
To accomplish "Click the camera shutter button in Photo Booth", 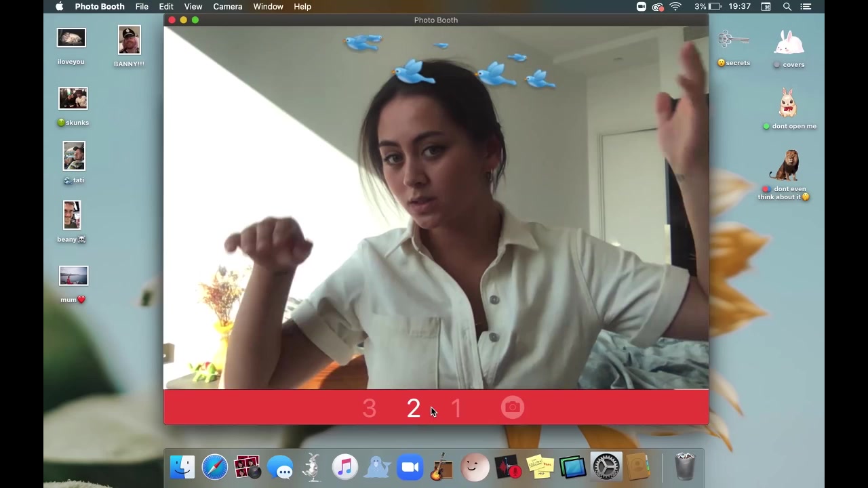I will coord(513,407).
